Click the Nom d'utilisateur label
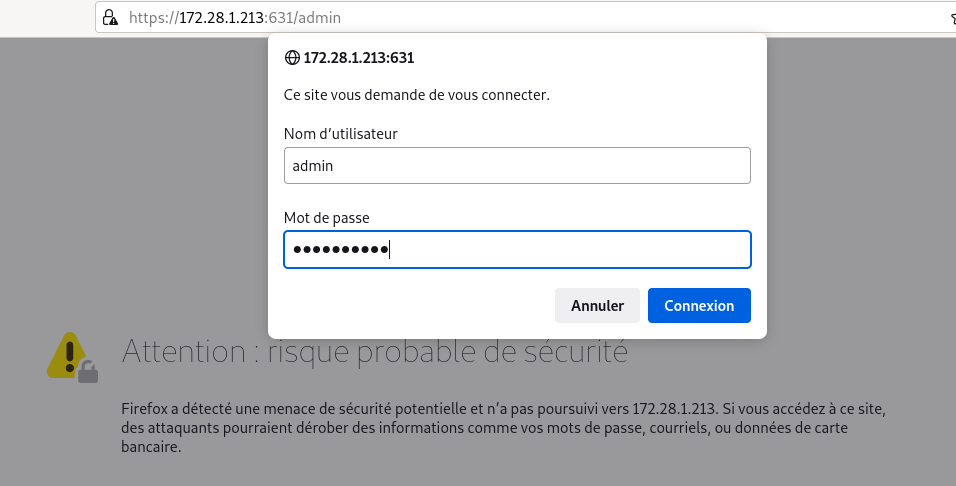Viewport: 956px width, 486px height. [x=340, y=134]
